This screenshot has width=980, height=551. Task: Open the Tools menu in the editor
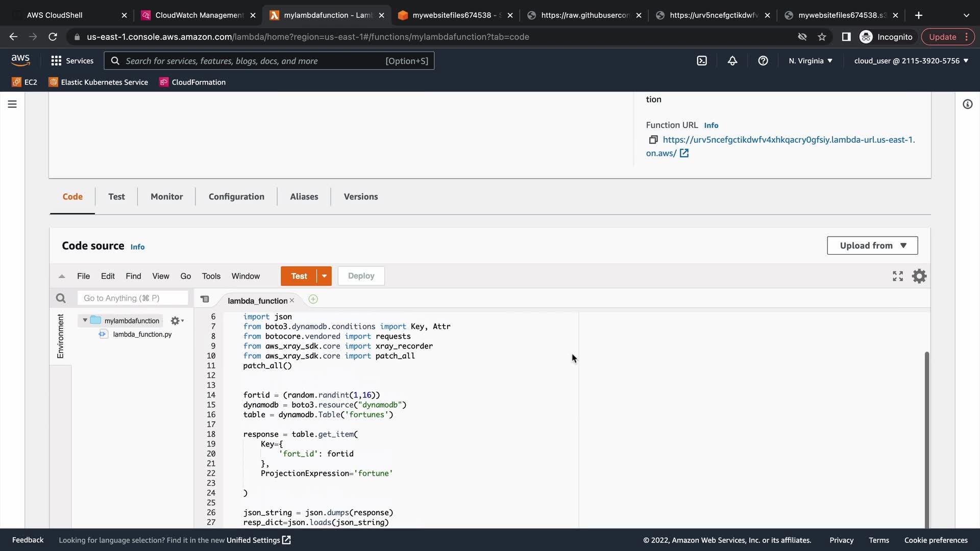click(x=211, y=276)
